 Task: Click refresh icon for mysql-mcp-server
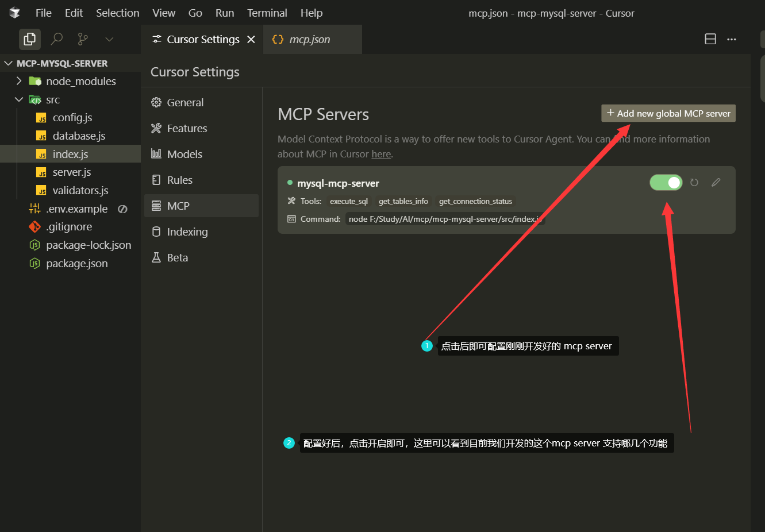[694, 183]
